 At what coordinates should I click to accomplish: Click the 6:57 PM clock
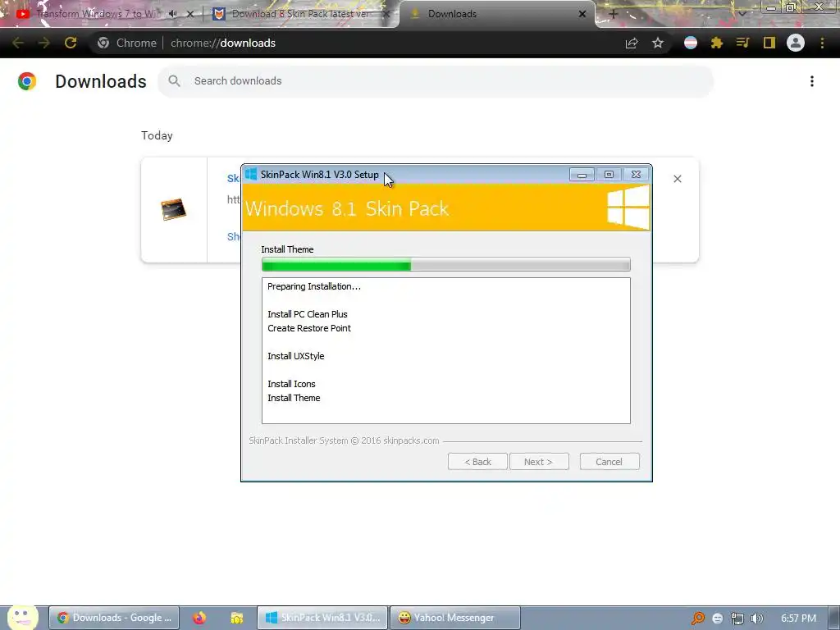point(798,619)
